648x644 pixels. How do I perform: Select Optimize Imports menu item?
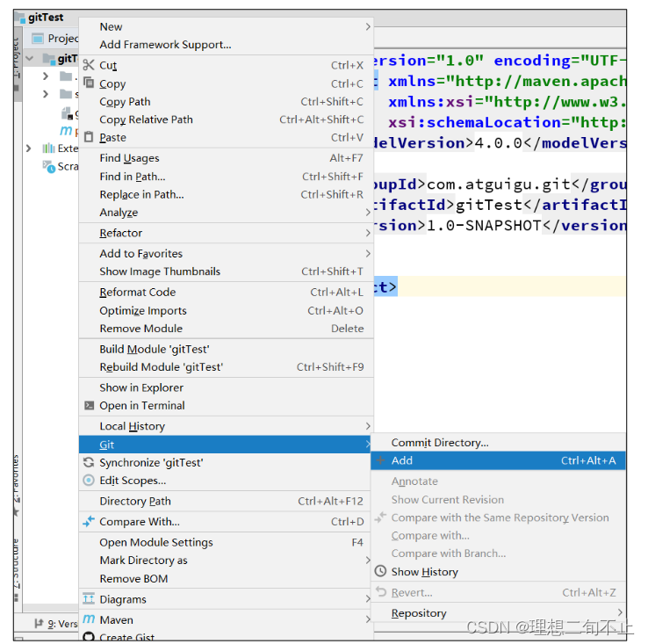pyautogui.click(x=226, y=311)
